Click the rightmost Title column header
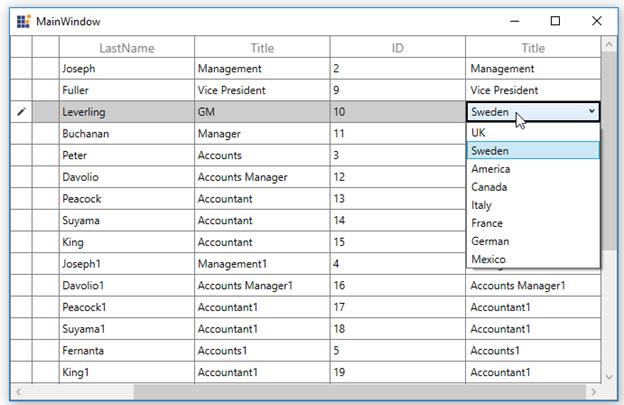 click(533, 48)
